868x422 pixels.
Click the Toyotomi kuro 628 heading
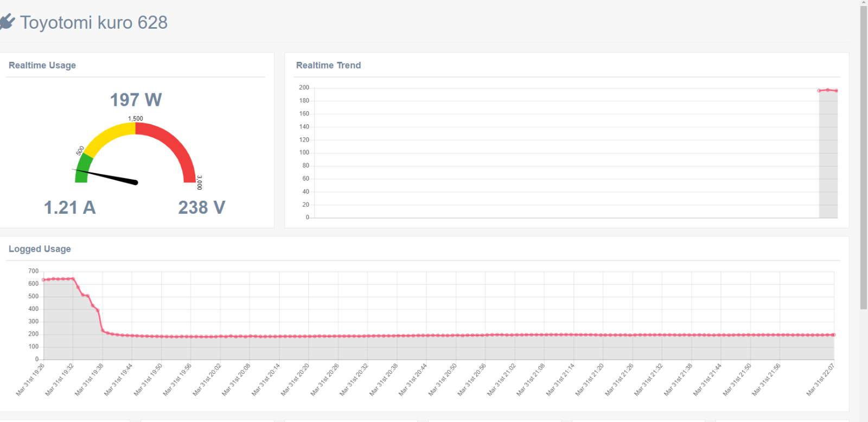[x=94, y=22]
